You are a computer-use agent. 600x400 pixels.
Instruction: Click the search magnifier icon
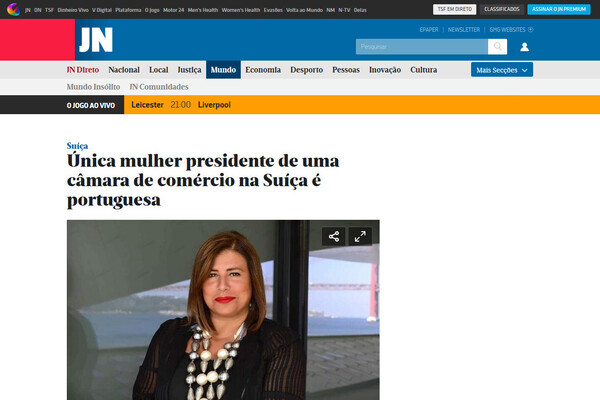(497, 47)
